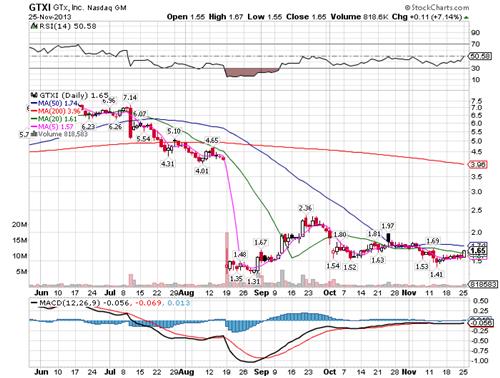The width and height of the screenshot is (500, 378).
Task: Click the magenta line marker for MA(5)
Action: [34, 126]
